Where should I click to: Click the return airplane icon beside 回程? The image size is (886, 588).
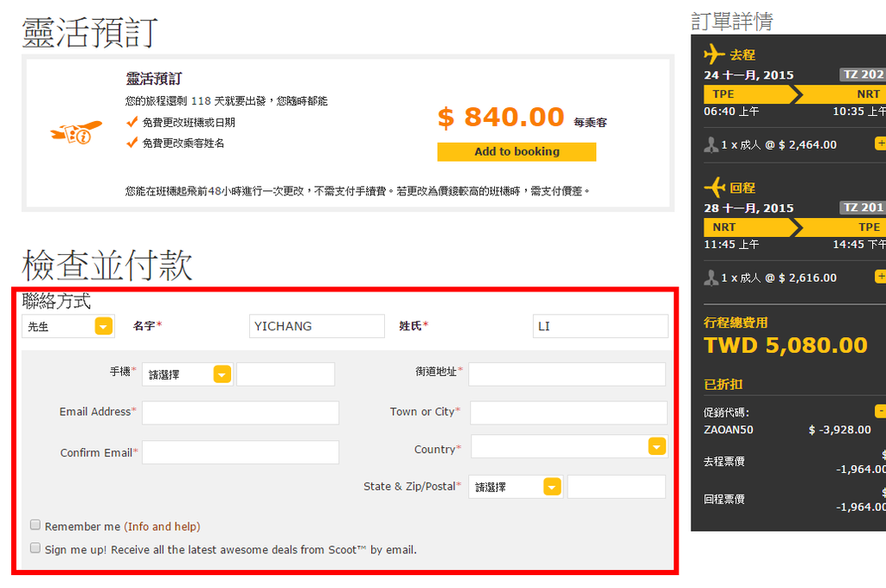714,187
